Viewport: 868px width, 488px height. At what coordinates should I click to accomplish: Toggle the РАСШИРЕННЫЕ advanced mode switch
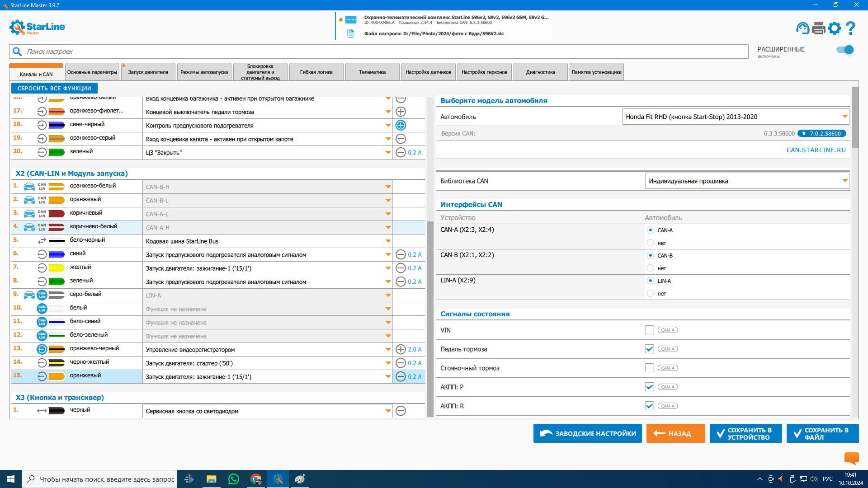(x=844, y=50)
